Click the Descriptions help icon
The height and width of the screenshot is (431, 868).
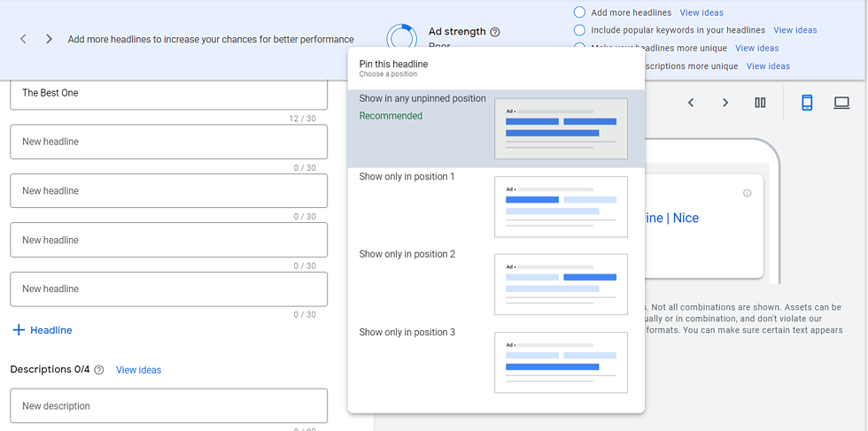[99, 370]
